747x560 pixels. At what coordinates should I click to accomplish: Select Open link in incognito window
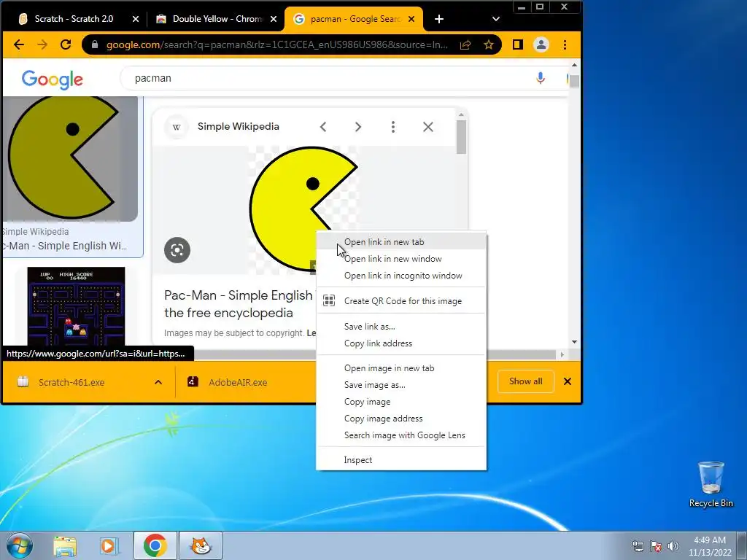pyautogui.click(x=401, y=276)
